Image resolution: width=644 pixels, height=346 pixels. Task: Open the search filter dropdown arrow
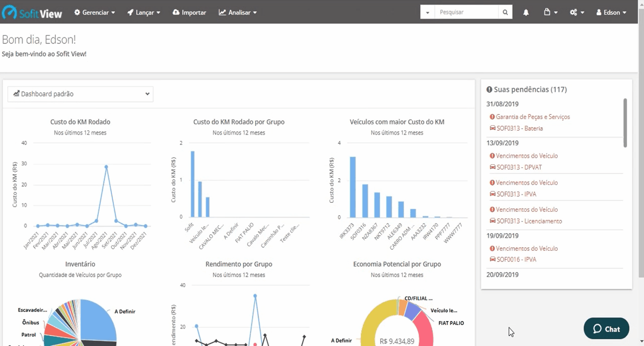[x=427, y=12]
